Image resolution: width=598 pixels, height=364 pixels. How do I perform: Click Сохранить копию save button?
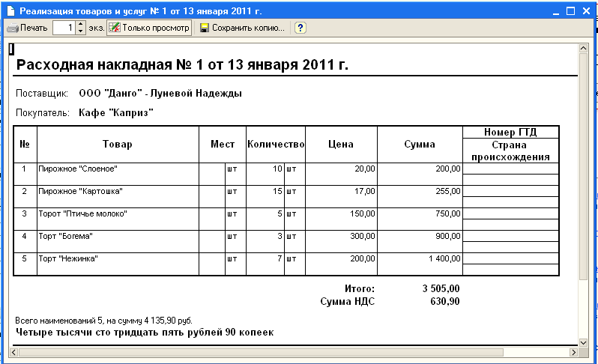pyautogui.click(x=242, y=28)
